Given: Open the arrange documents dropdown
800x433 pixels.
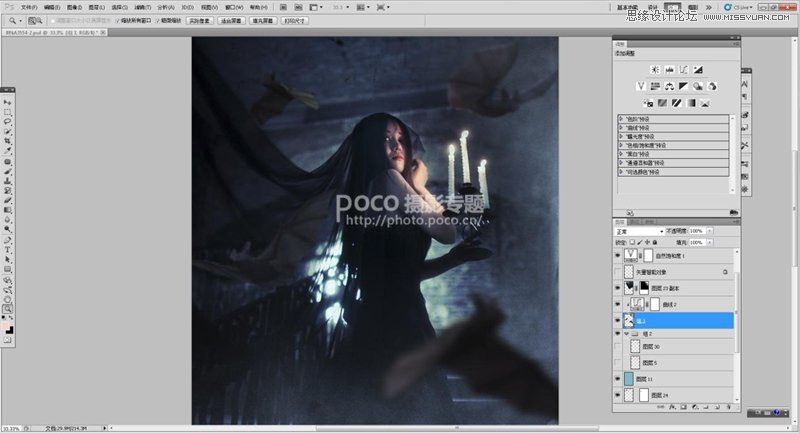Looking at the screenshot, I should click(361, 8).
